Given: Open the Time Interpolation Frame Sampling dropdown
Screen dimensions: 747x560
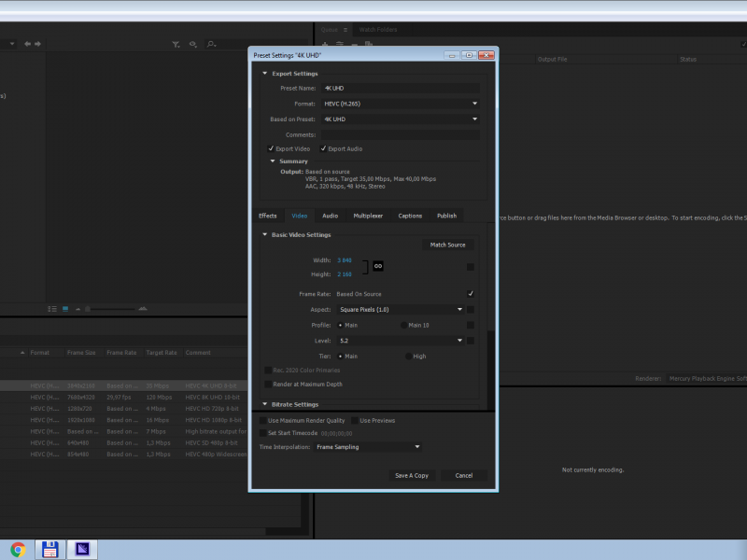Looking at the screenshot, I should click(x=368, y=447).
